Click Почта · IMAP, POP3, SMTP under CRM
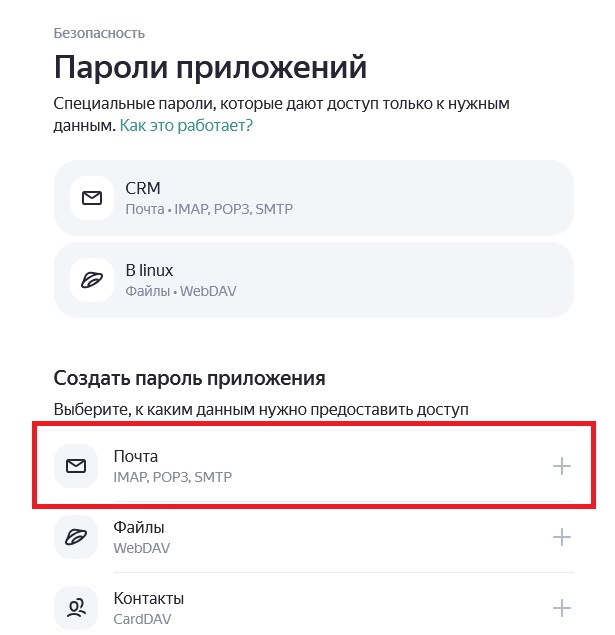Viewport: 615px width, 635px height. click(x=209, y=209)
